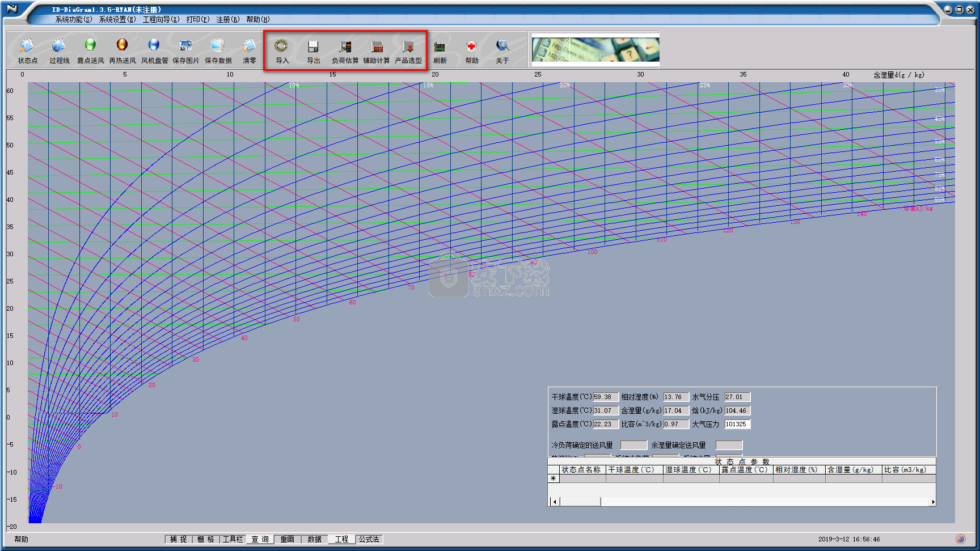The image size is (980, 551).
Task: Open the 注册 menu
Action: (228, 19)
